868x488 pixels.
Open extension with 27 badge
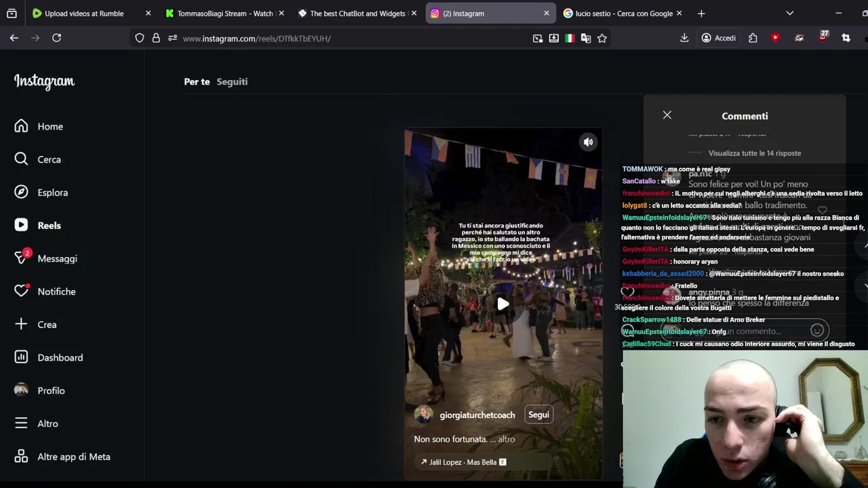(823, 37)
